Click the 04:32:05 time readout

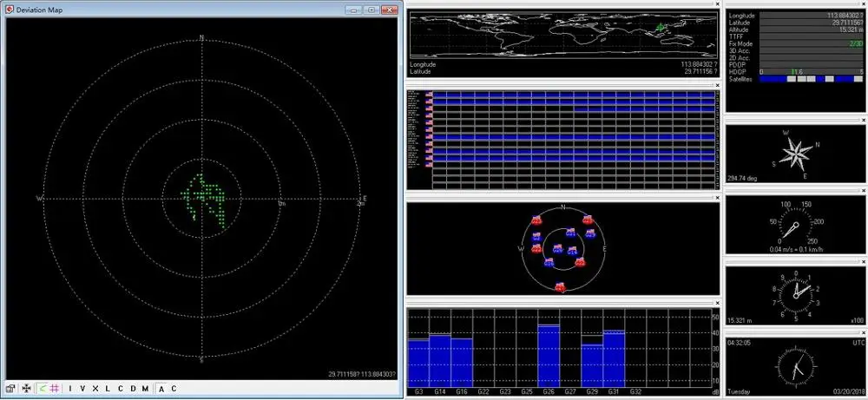739,343
